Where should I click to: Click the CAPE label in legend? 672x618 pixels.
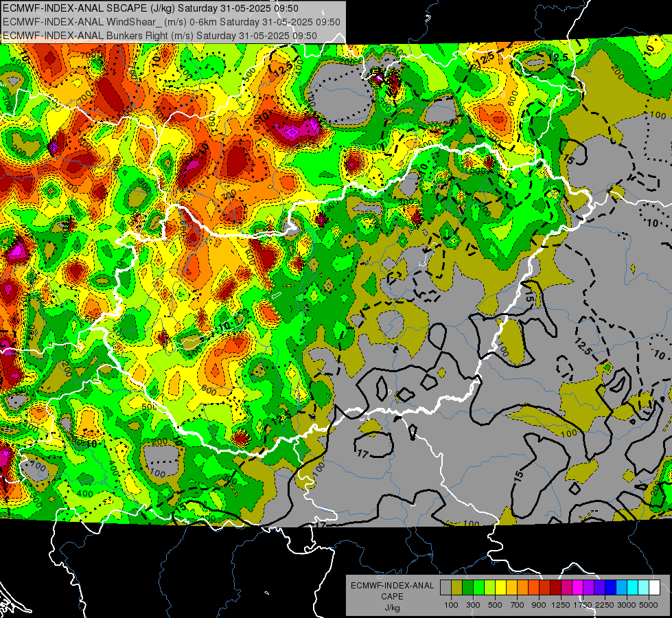392,596
